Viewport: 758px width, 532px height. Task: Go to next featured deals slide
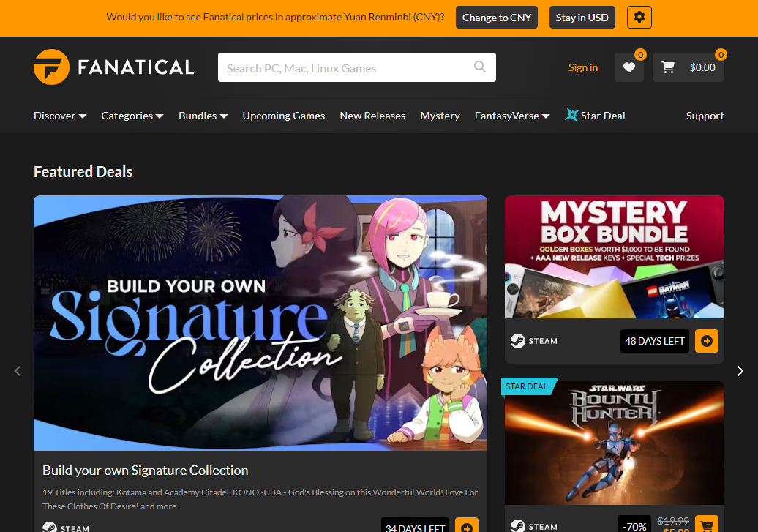click(x=740, y=371)
